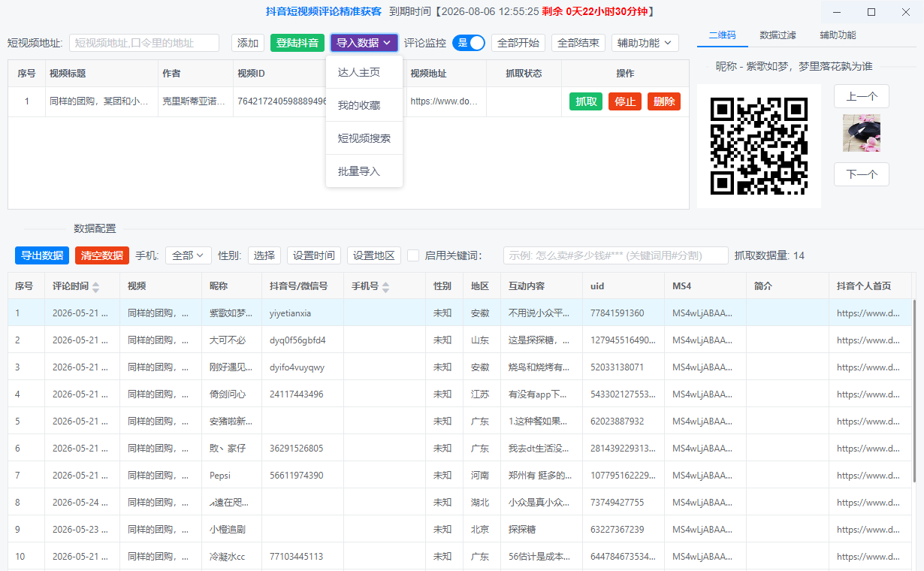Switch to the 二维码 tab
Screen dimensions: 924x571
(723, 35)
